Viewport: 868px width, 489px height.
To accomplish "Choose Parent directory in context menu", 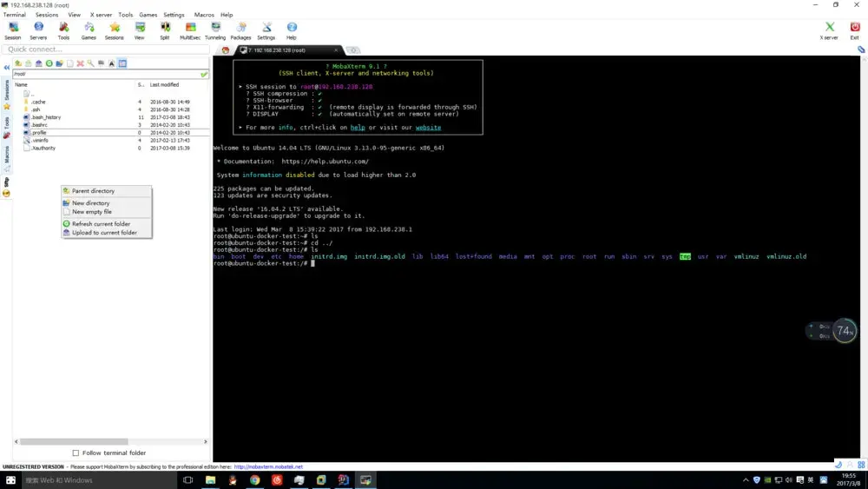I will (106, 191).
